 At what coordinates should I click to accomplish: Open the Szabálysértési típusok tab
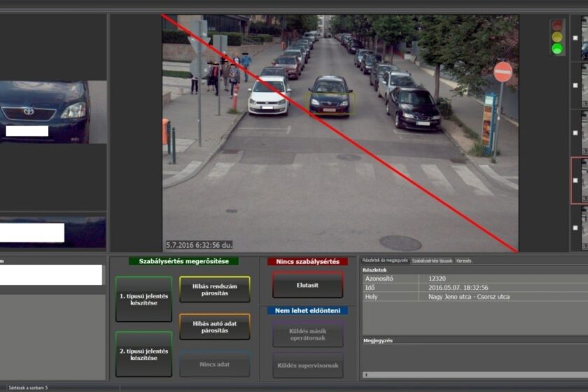coord(431,261)
